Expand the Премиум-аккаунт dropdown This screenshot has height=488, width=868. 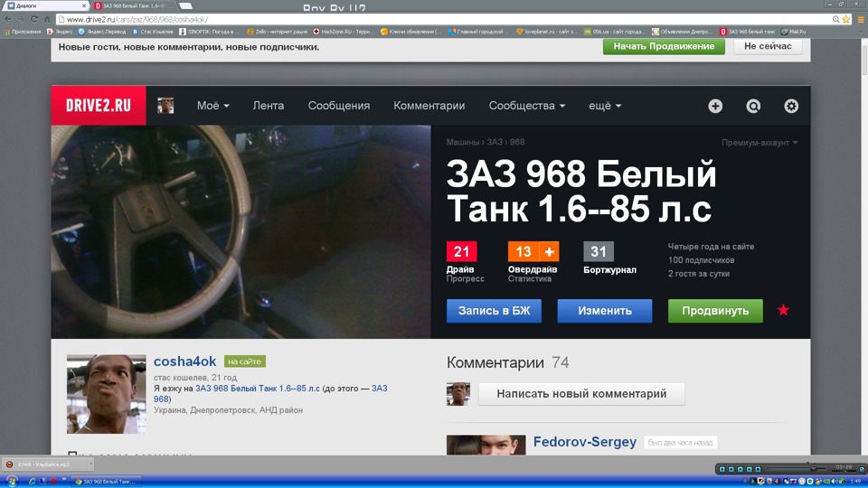(759, 143)
